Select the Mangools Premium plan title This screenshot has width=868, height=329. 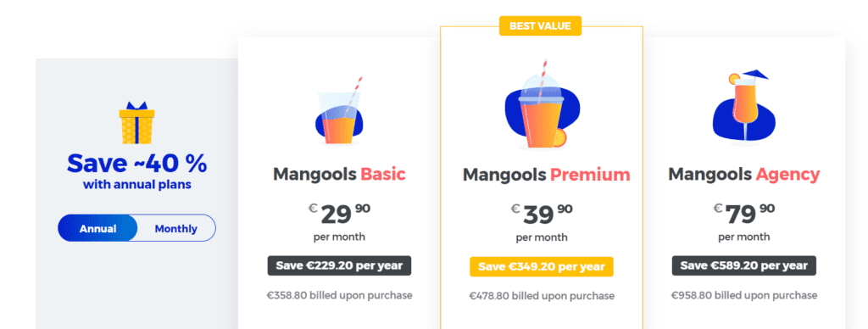(547, 175)
